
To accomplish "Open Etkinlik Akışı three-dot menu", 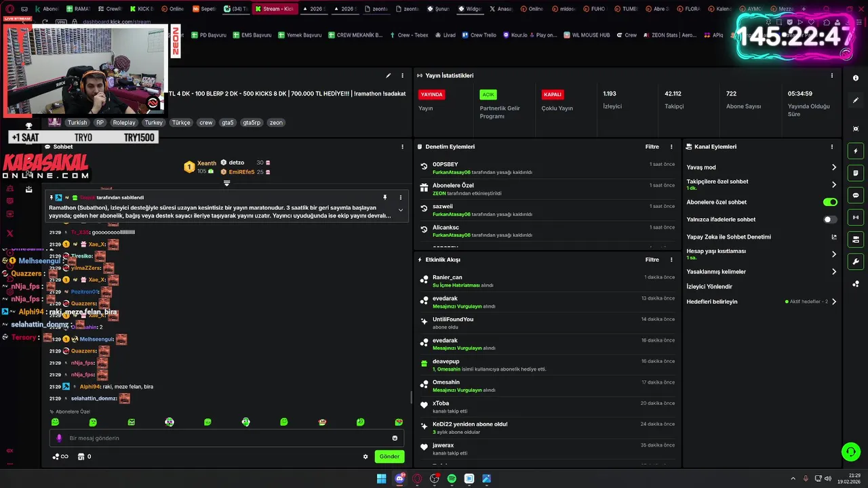I will tap(671, 260).
